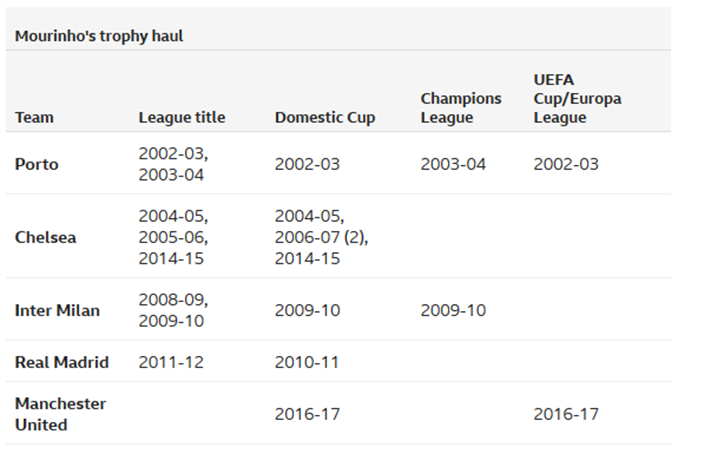This screenshot has height=454, width=704.
Task: Select Manchester United's 2016-17 Europa League cell
Action: coord(566,414)
